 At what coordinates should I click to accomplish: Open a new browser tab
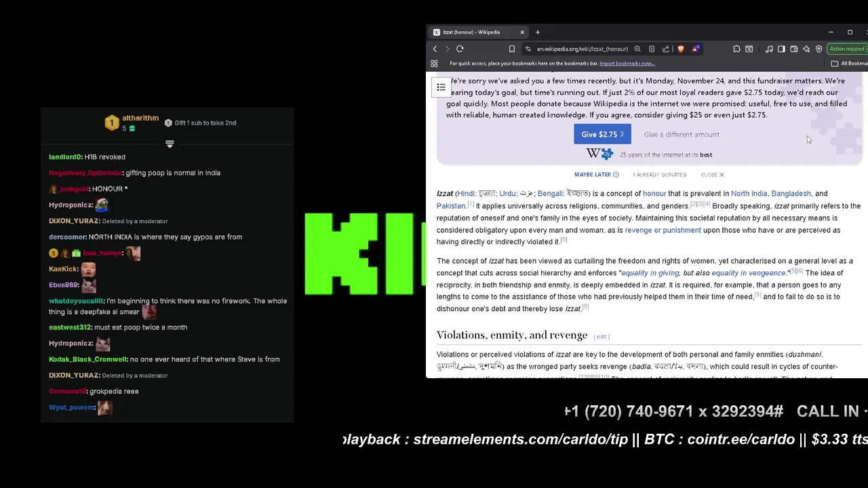tap(538, 32)
